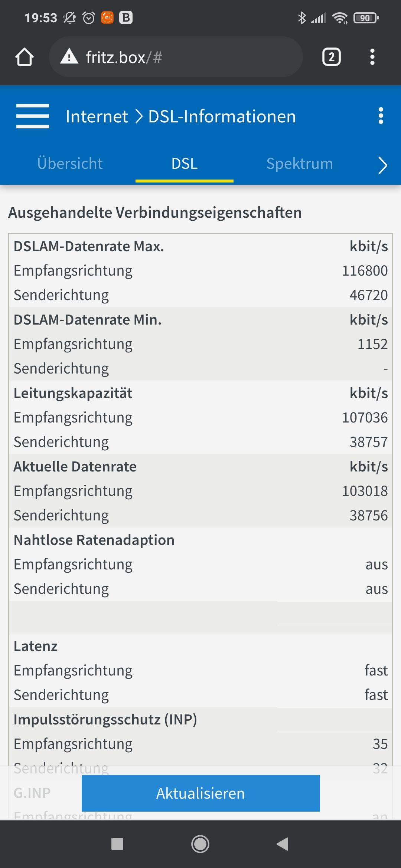Tap the Internet breadcrumb link
The height and width of the screenshot is (868, 401).
pos(97,116)
